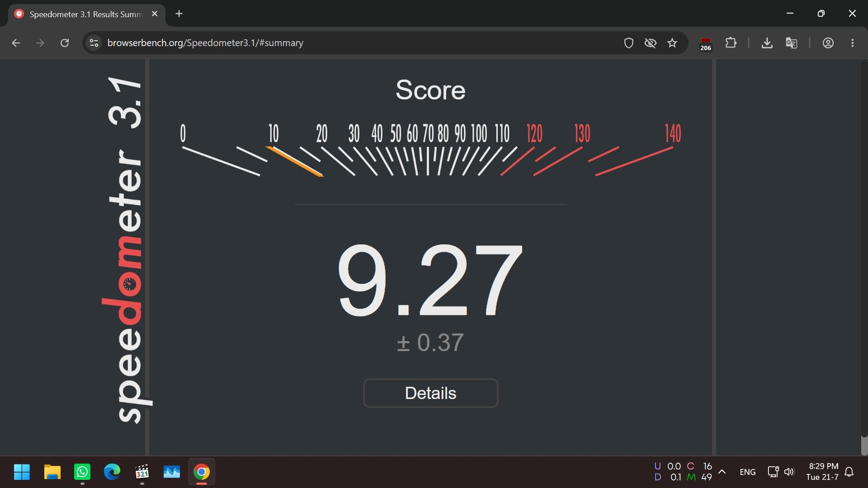The height and width of the screenshot is (488, 868).
Task: Open Media Player Classic 321 taskbar icon
Action: pos(142,472)
